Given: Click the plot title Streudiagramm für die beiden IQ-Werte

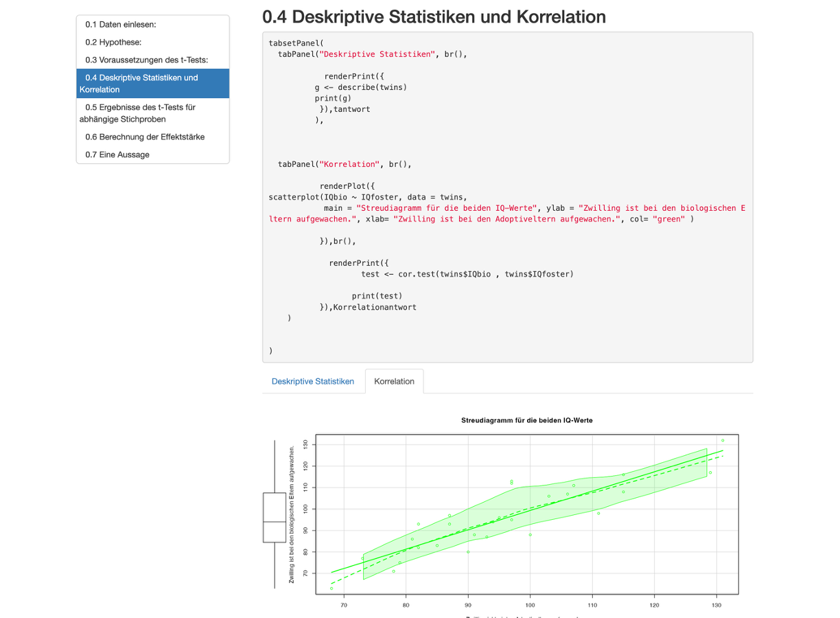Looking at the screenshot, I should [x=526, y=420].
